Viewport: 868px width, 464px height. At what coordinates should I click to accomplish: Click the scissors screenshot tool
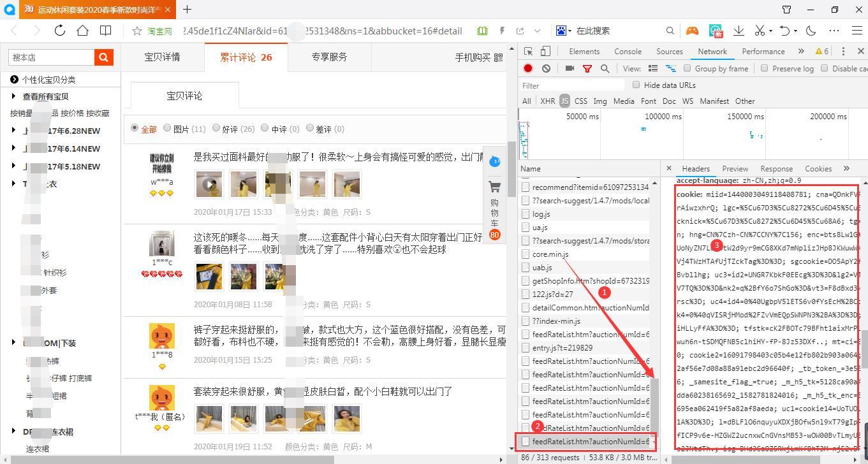tap(760, 31)
